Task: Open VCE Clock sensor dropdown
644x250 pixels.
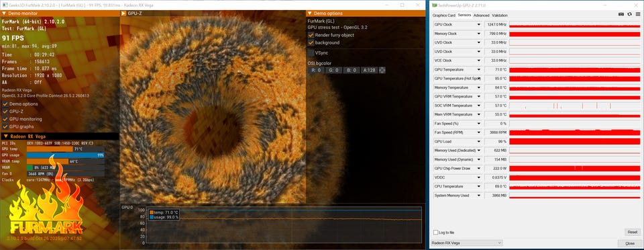Action: point(478,60)
